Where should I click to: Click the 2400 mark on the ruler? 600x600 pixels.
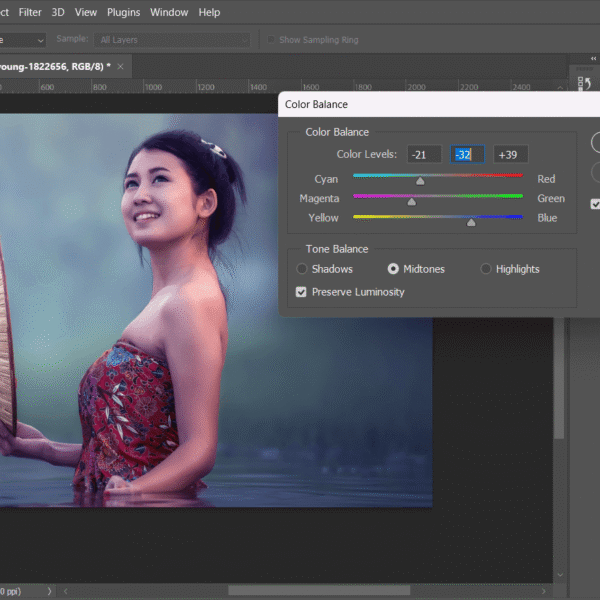coord(522,87)
